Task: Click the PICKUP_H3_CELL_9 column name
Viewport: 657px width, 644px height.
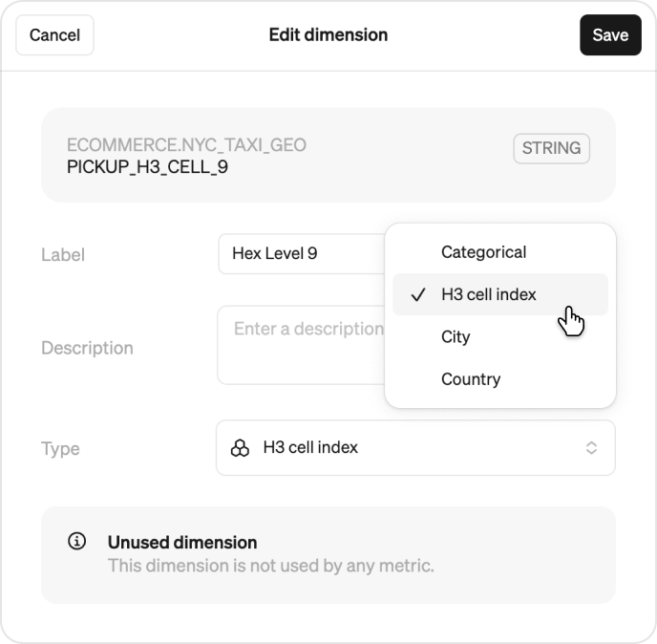Action: (x=147, y=167)
